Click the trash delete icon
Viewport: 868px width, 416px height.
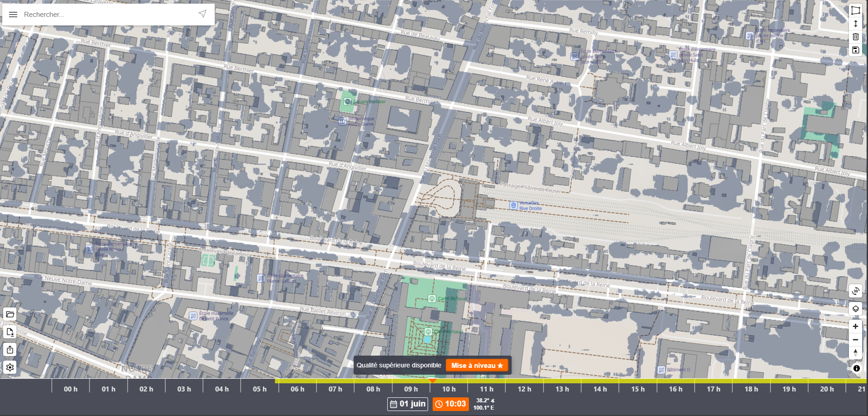[x=856, y=37]
